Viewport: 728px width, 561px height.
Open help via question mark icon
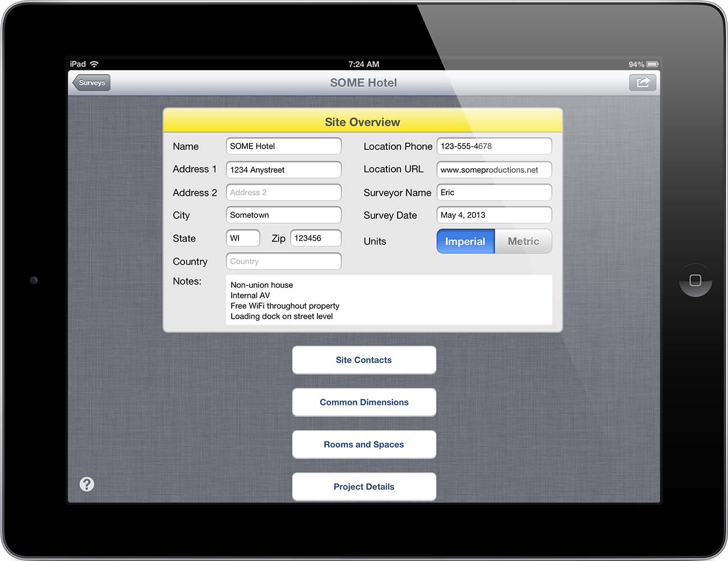[87, 484]
